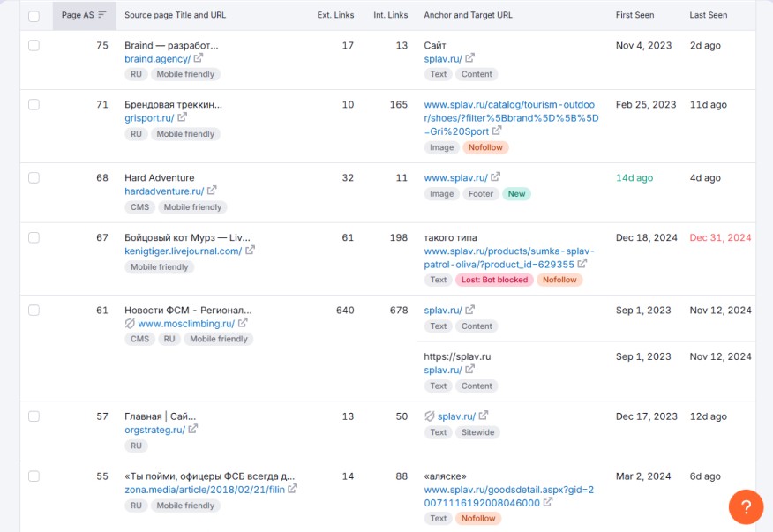Open external link icon next to orgstrateg.ru

click(x=194, y=430)
